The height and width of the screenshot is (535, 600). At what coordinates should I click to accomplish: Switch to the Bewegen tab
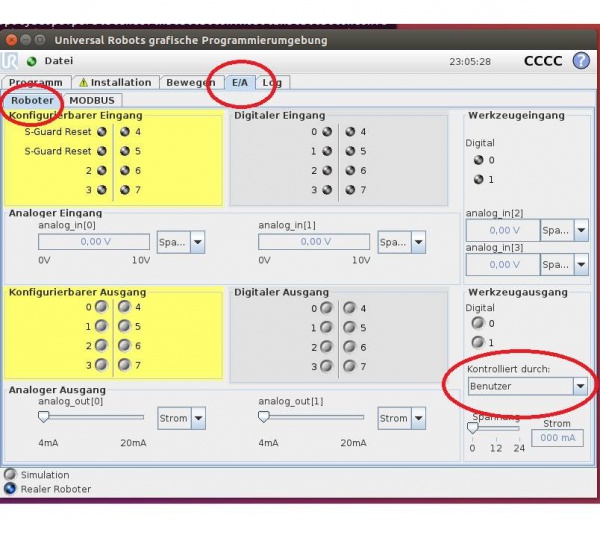pyautogui.click(x=190, y=83)
